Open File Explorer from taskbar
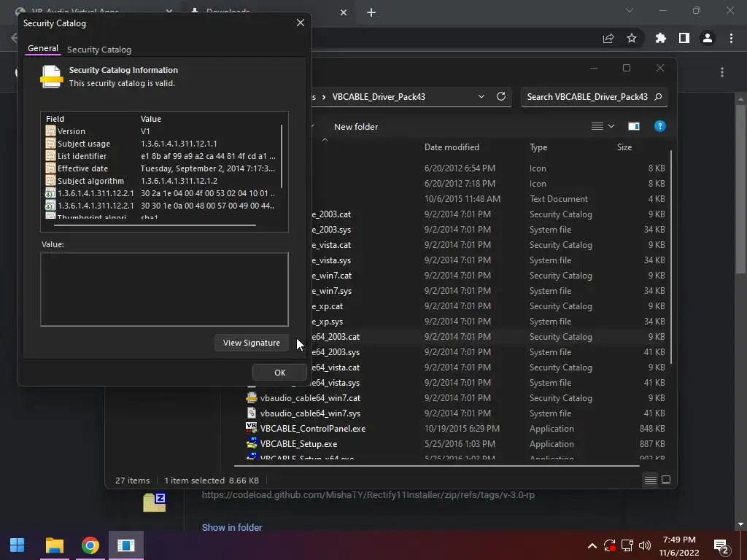 point(54,545)
